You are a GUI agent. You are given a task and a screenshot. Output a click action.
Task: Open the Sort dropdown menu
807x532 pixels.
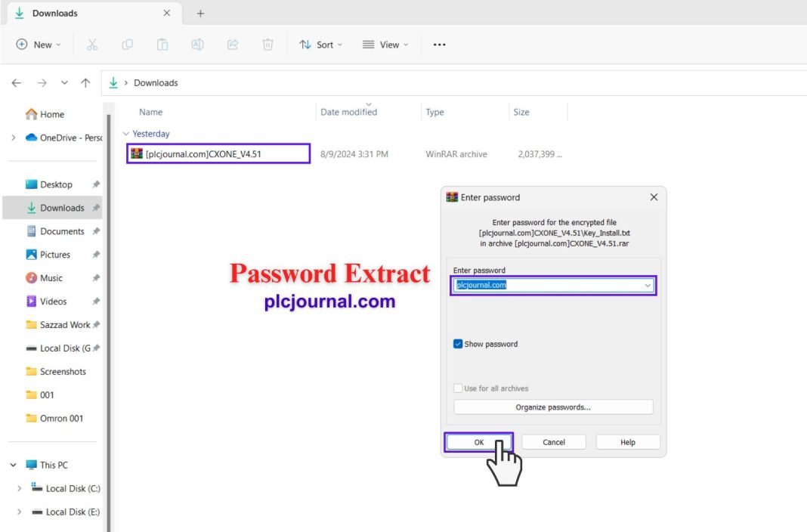click(320, 45)
